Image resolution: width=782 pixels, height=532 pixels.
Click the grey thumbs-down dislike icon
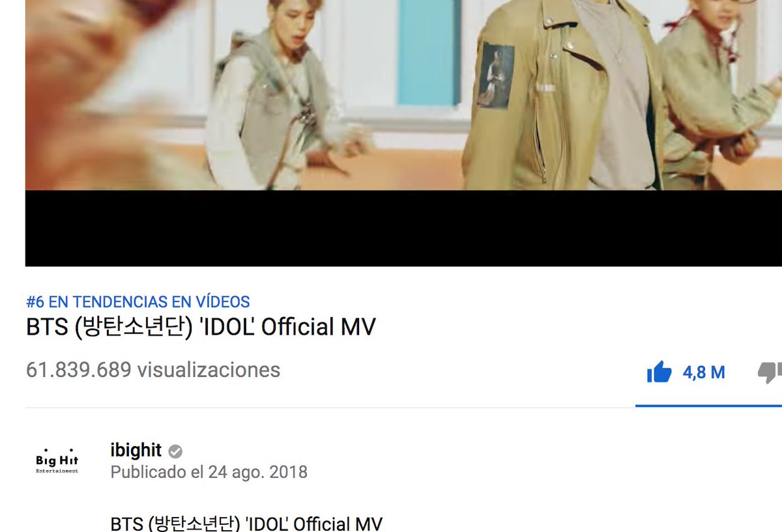(x=770, y=372)
